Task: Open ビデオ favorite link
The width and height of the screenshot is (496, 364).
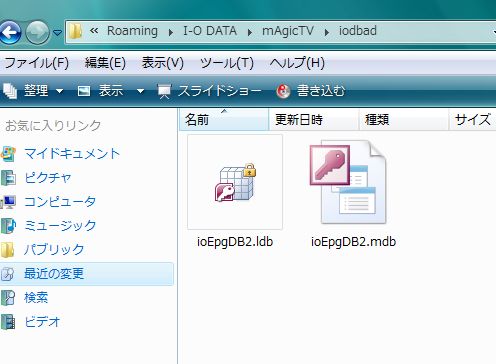Action: (x=42, y=321)
